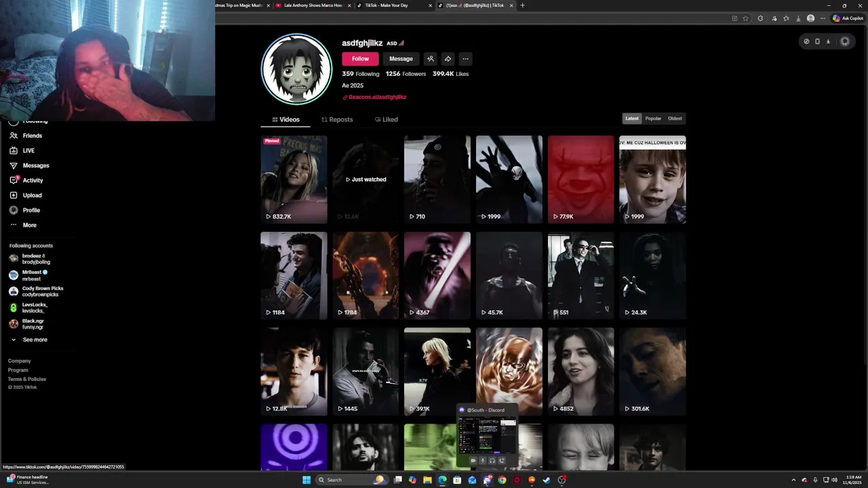Open Steam from the taskbar
The image size is (868, 488).
[547, 480]
